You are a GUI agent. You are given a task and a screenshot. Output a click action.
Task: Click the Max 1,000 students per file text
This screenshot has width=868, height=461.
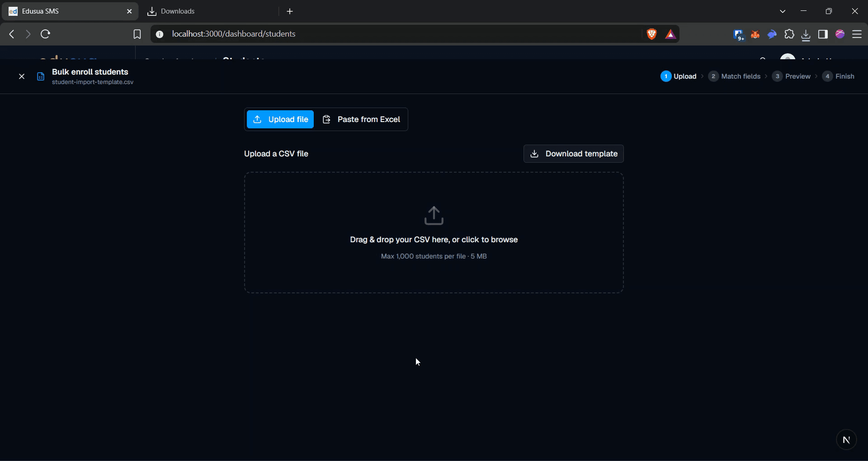434,256
